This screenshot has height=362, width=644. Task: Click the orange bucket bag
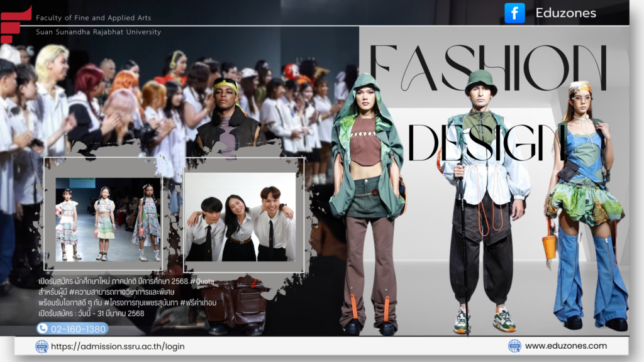click(549, 246)
